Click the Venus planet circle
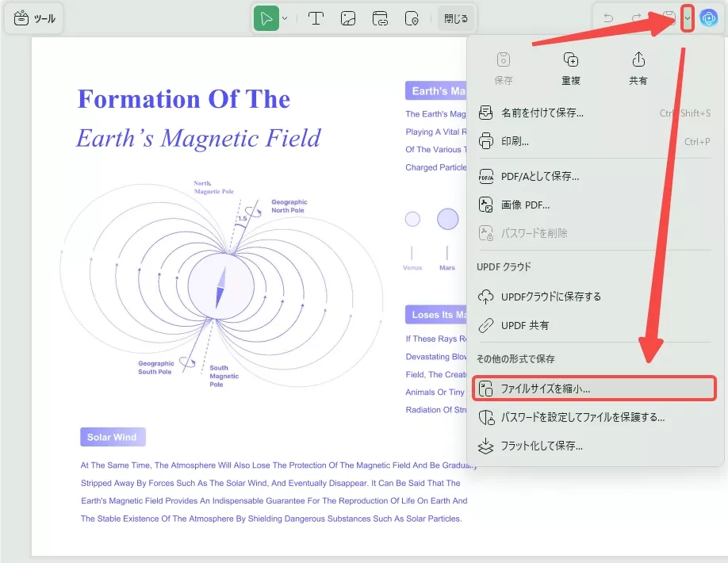The width and height of the screenshot is (728, 563). point(412,219)
